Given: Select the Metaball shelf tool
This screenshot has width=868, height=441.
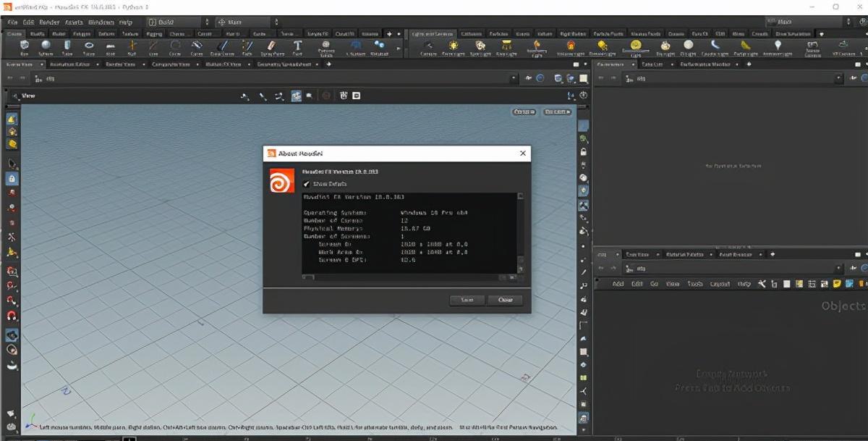Looking at the screenshot, I should (379, 48).
